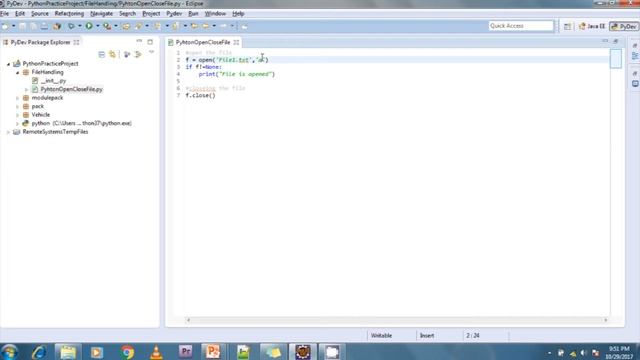The image size is (640, 360).
Task: Open the New file dropdown arrow
Action: 13,26
